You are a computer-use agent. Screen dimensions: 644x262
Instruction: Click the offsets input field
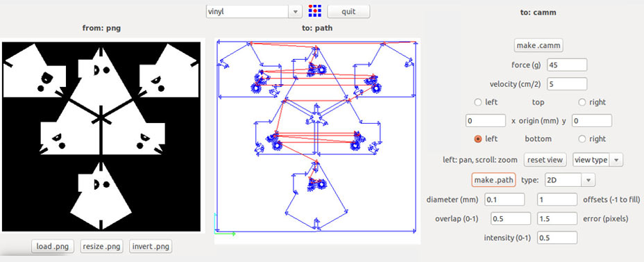pos(558,199)
